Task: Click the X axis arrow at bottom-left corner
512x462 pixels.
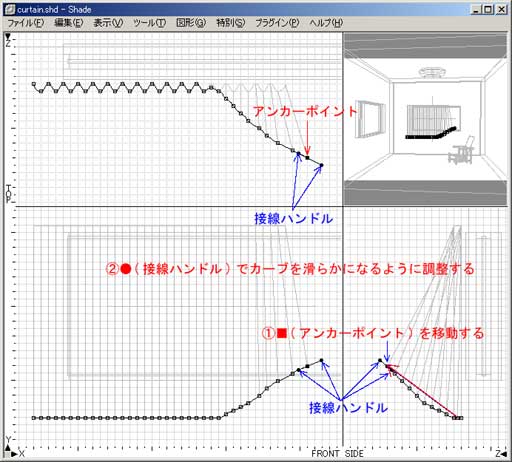Action: coord(13,454)
